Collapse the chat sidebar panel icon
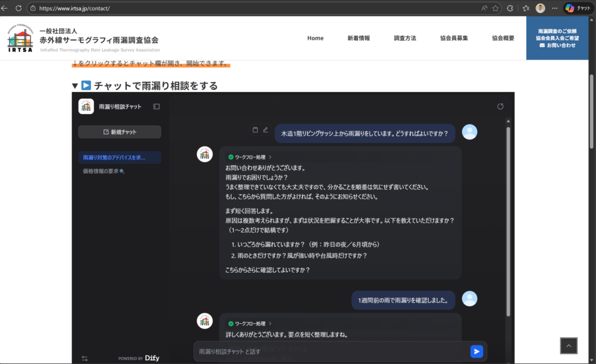The image size is (596, 364). tap(157, 106)
